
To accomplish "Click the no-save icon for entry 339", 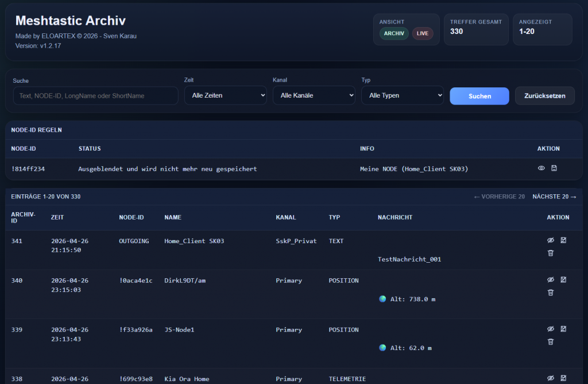I will pyautogui.click(x=563, y=329).
